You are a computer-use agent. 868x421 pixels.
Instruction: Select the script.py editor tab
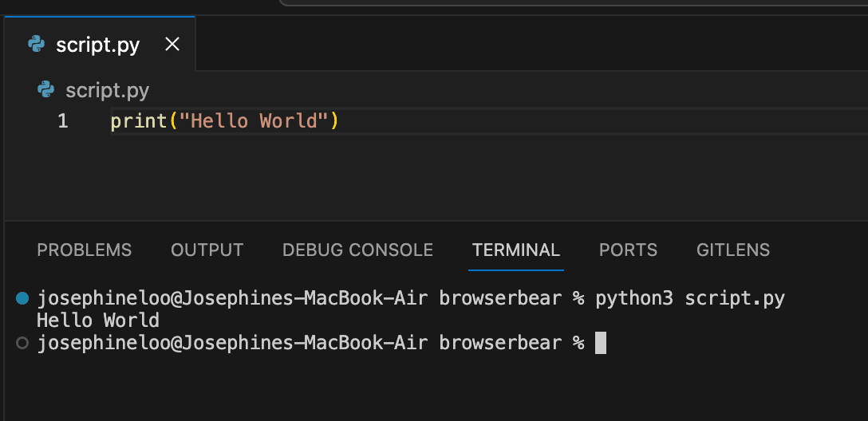tap(100, 44)
